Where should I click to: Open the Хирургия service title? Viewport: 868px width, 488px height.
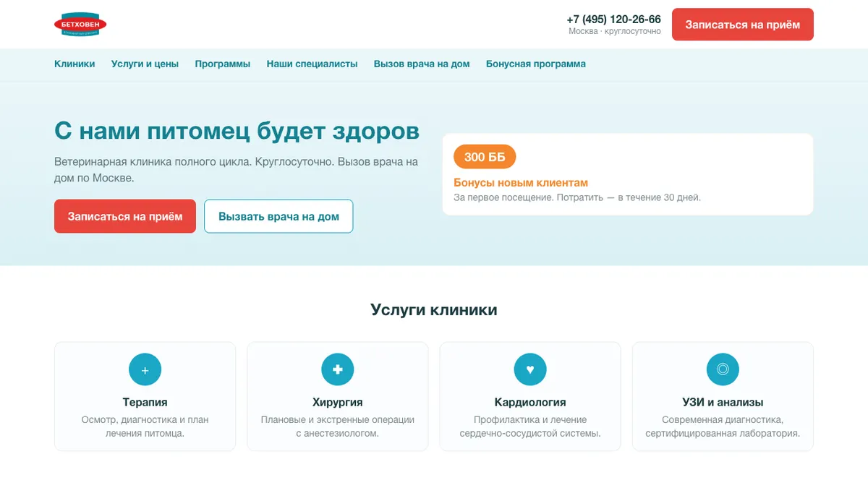click(338, 402)
